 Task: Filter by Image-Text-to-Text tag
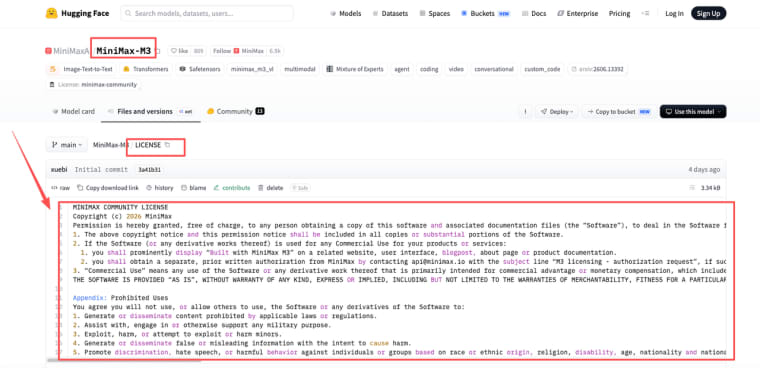(81, 69)
